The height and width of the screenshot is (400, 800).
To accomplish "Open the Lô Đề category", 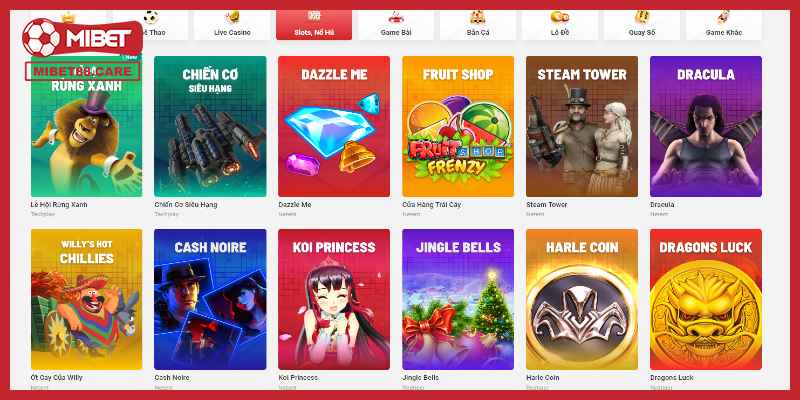I will 560,25.
